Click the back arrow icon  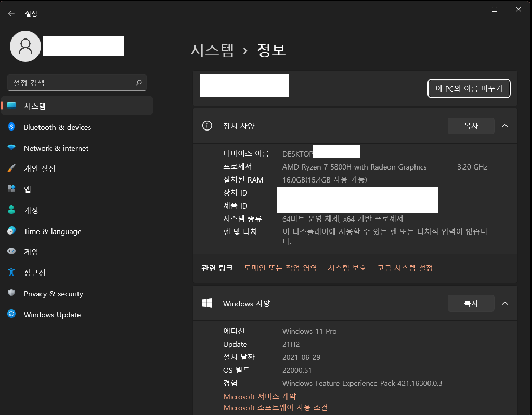[x=11, y=14]
